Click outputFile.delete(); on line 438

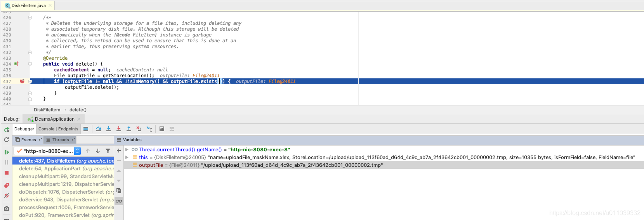92,87
